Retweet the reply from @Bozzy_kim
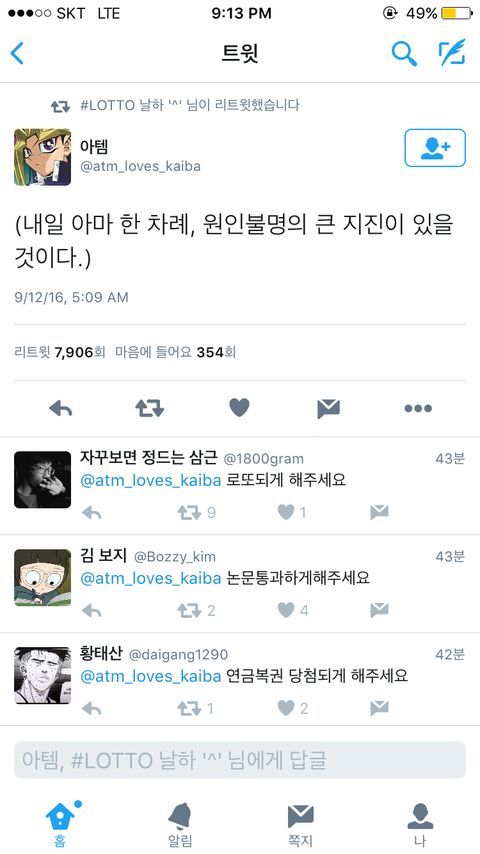 [196, 610]
